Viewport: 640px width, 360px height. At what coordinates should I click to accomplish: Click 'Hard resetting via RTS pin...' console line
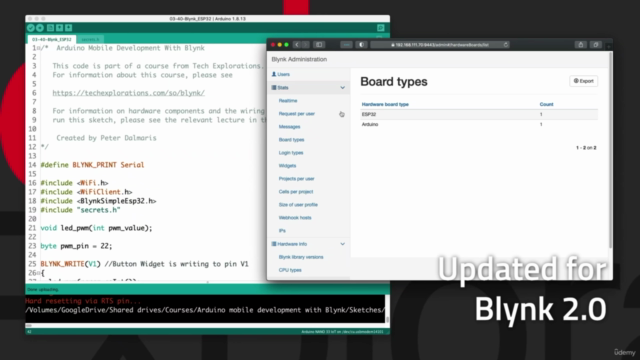click(83, 301)
